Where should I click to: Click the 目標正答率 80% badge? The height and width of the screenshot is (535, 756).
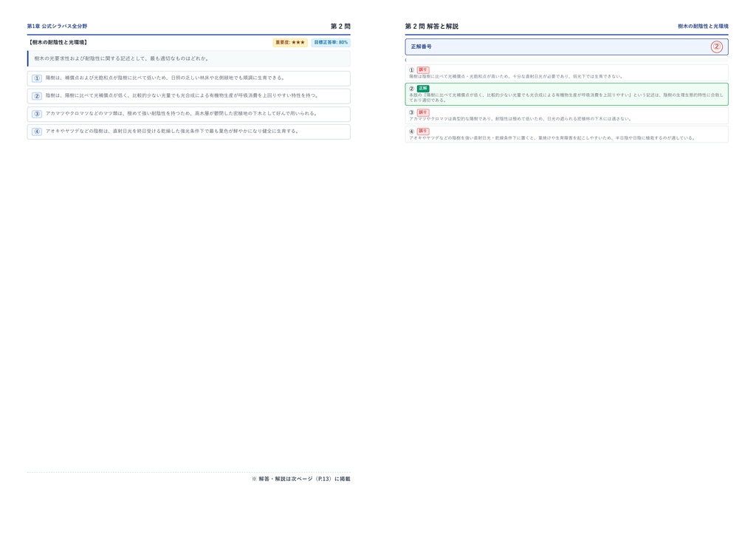(x=331, y=42)
